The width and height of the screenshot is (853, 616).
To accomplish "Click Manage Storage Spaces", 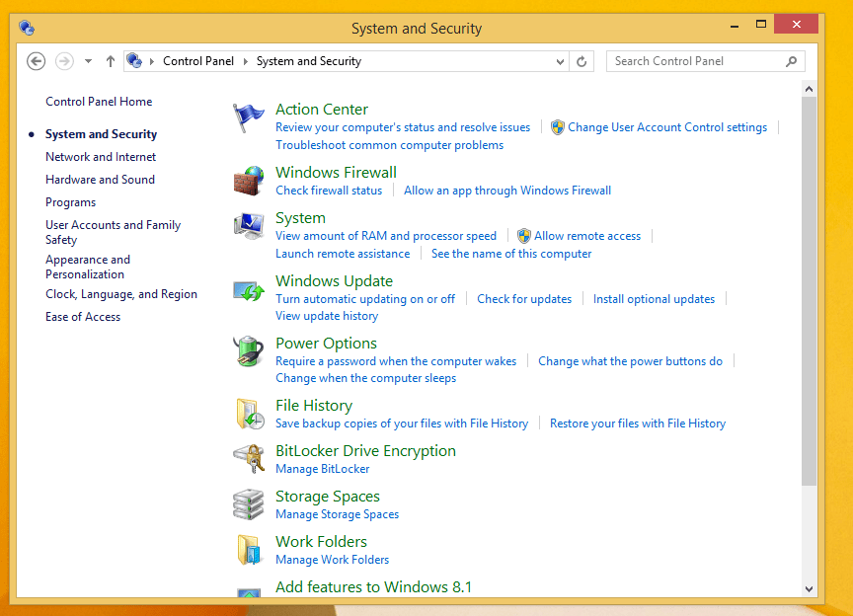I will pos(338,514).
